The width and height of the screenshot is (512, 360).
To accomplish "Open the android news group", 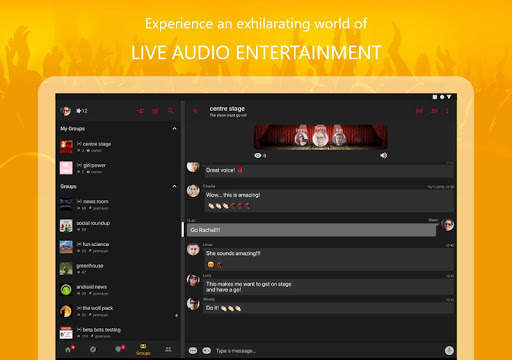I will coord(118,290).
